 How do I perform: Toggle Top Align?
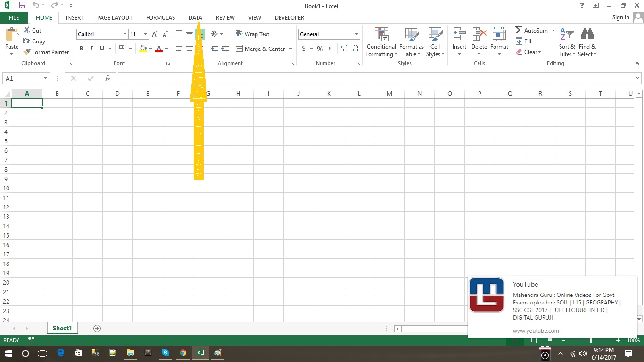179,34
